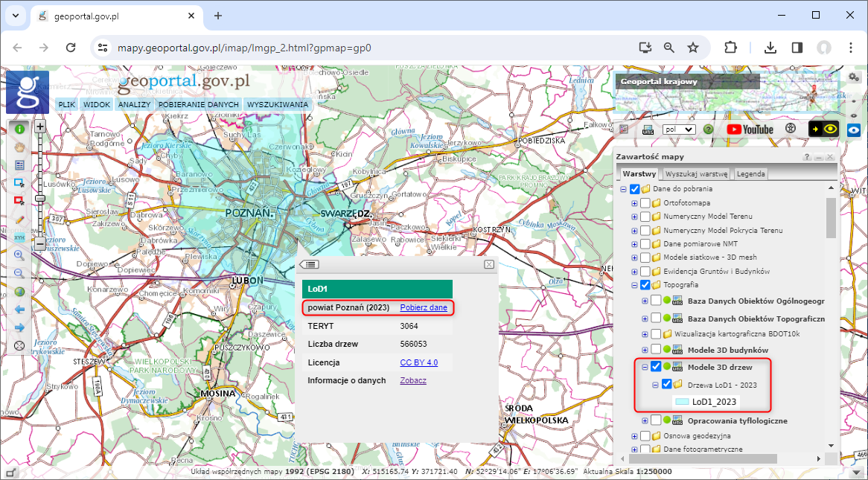This screenshot has height=480, width=868.
Task: Disable the Modele 3D drzew checkbox
Action: click(656, 366)
